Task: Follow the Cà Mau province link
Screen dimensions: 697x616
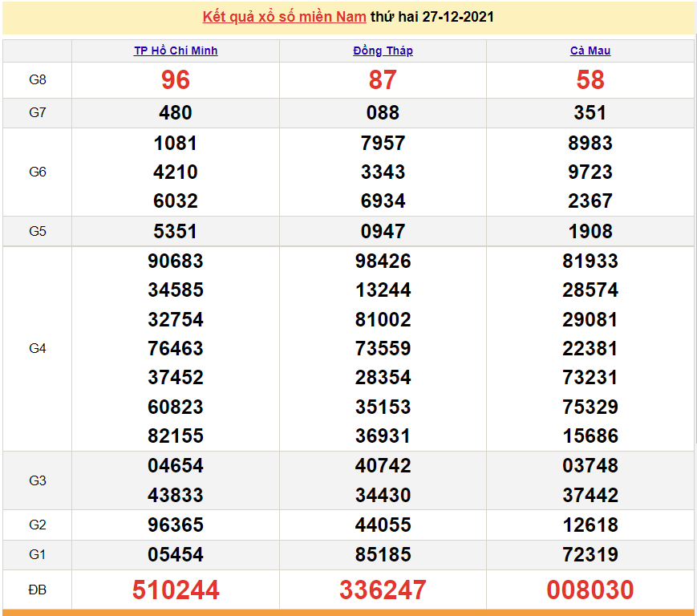Action: coord(590,51)
